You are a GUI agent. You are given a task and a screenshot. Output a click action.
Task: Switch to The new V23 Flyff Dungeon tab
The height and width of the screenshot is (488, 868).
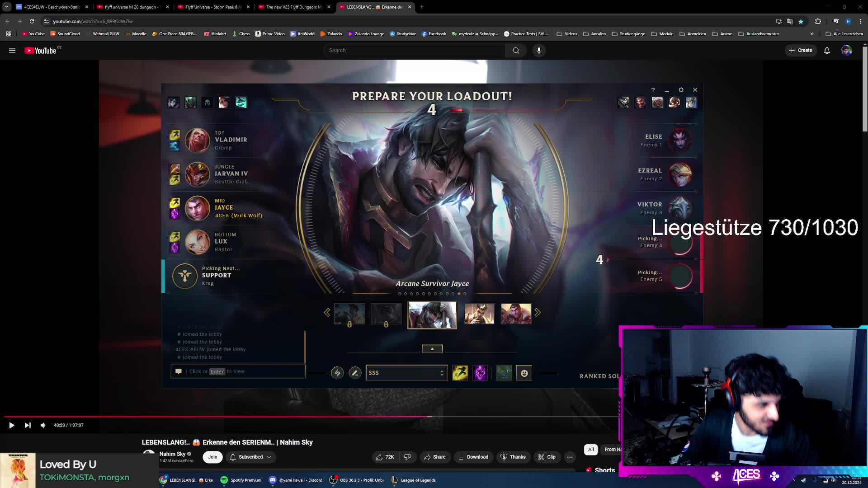pos(294,7)
